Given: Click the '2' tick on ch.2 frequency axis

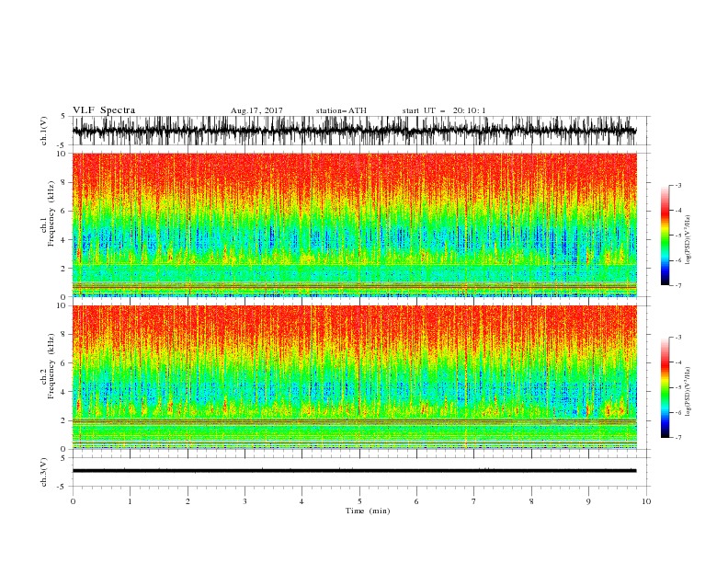Looking at the screenshot, I should [x=65, y=420].
